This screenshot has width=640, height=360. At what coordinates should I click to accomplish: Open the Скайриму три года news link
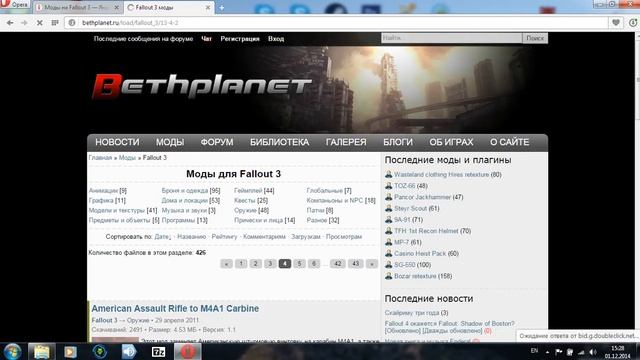click(x=412, y=313)
